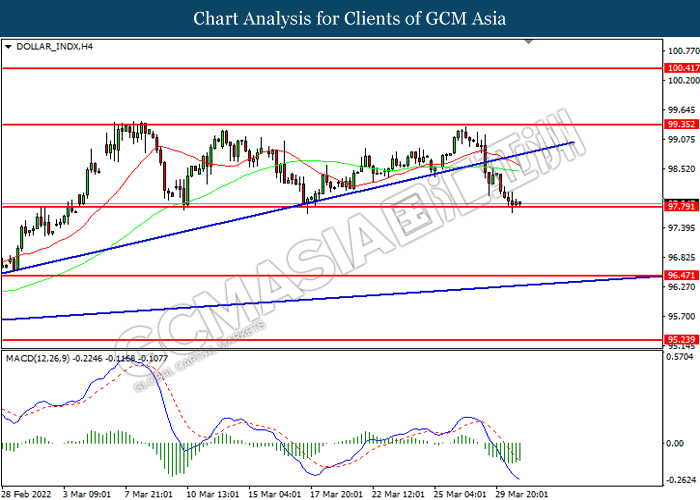Click the 25 Mar 04:01 time label

point(460,494)
